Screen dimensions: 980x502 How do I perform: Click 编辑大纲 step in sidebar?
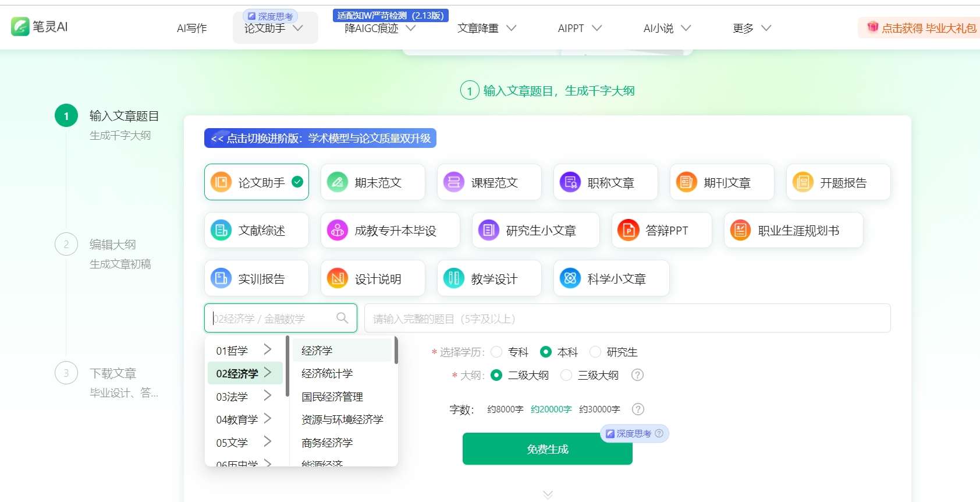(112, 244)
